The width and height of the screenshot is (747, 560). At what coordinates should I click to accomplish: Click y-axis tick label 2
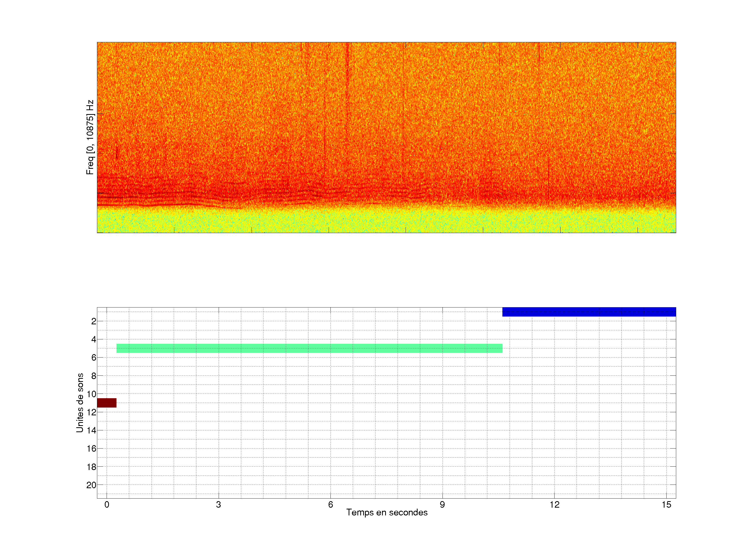[94, 321]
